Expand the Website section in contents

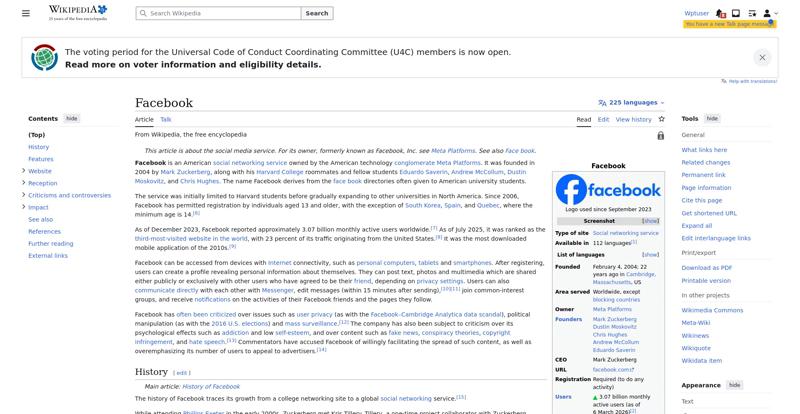[24, 171]
